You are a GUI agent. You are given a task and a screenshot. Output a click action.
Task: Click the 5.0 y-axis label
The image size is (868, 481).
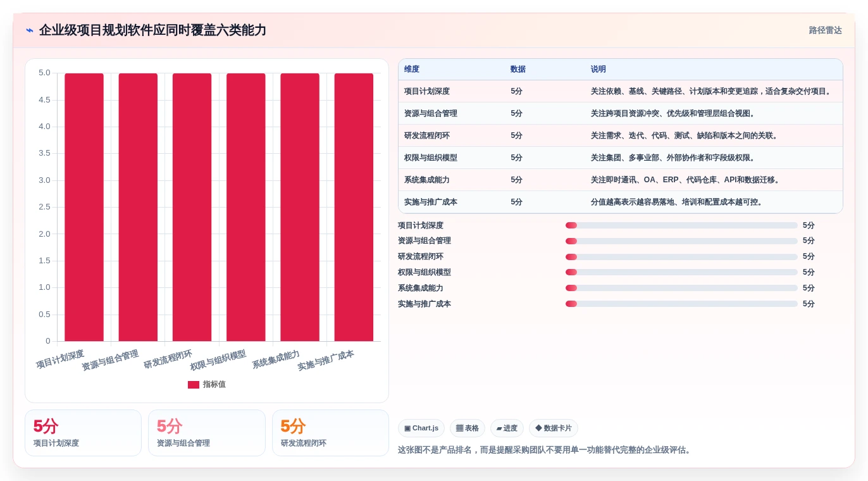pos(44,73)
